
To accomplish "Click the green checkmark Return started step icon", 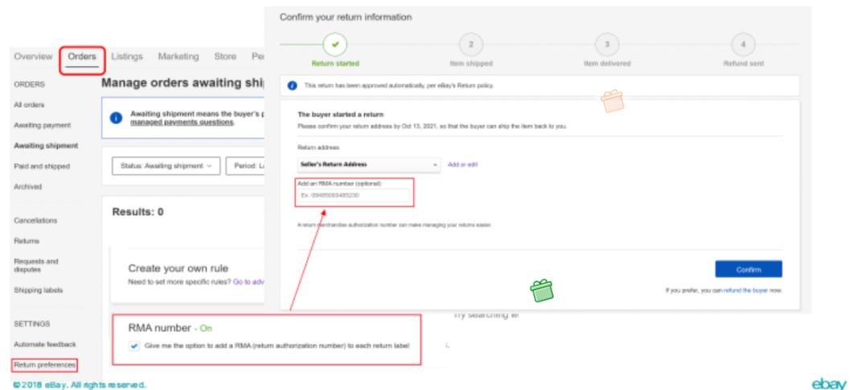I will click(334, 44).
